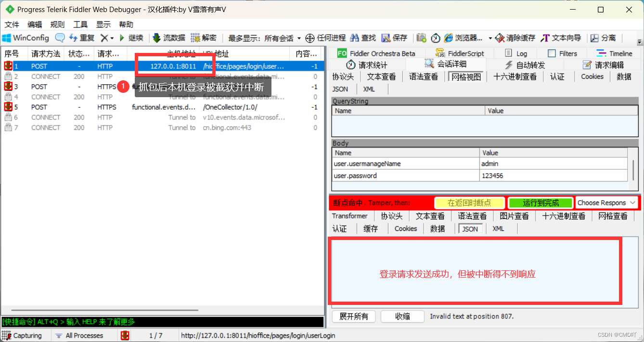This screenshot has width=644, height=342.
Task: Switch to the Log tab
Action: [516, 53]
